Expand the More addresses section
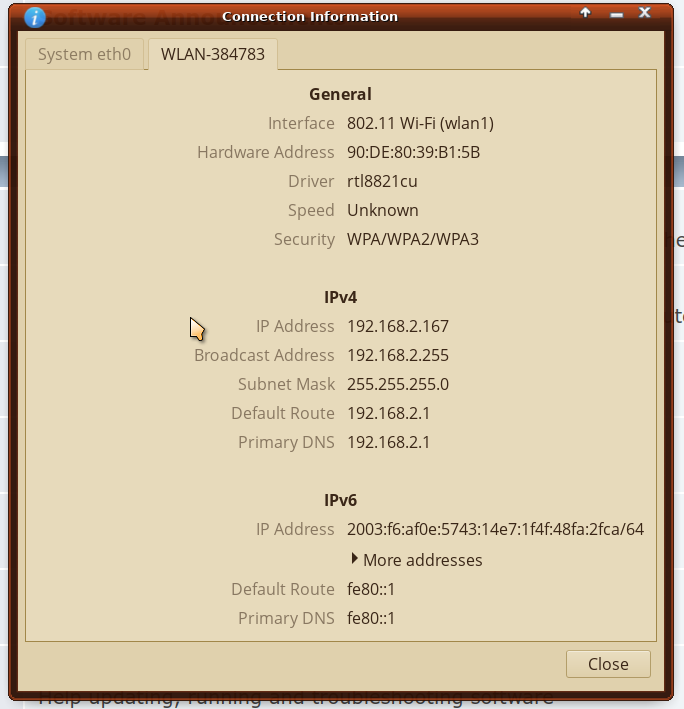Image resolution: width=684 pixels, height=709 pixels. tap(422, 560)
